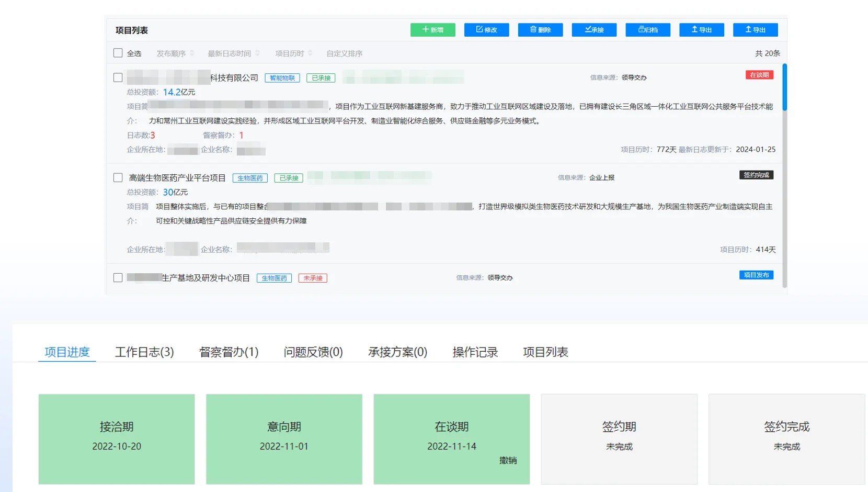The image size is (868, 492).
Task: Check the box for the 科技有限公司 project
Action: tap(118, 77)
